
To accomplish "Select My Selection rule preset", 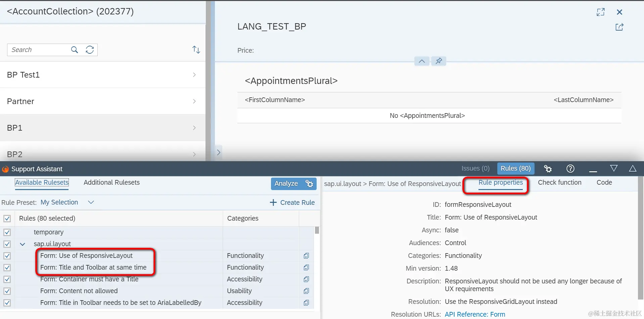I will 59,202.
